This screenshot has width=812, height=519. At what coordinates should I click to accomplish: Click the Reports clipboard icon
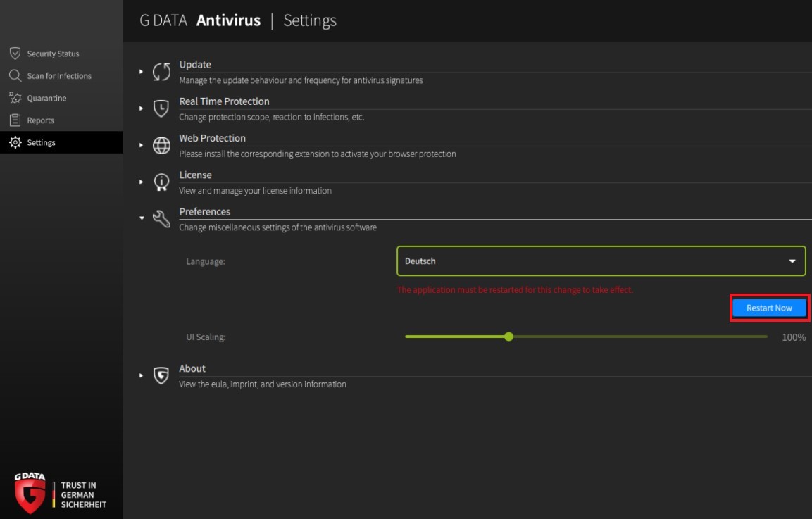(x=15, y=120)
